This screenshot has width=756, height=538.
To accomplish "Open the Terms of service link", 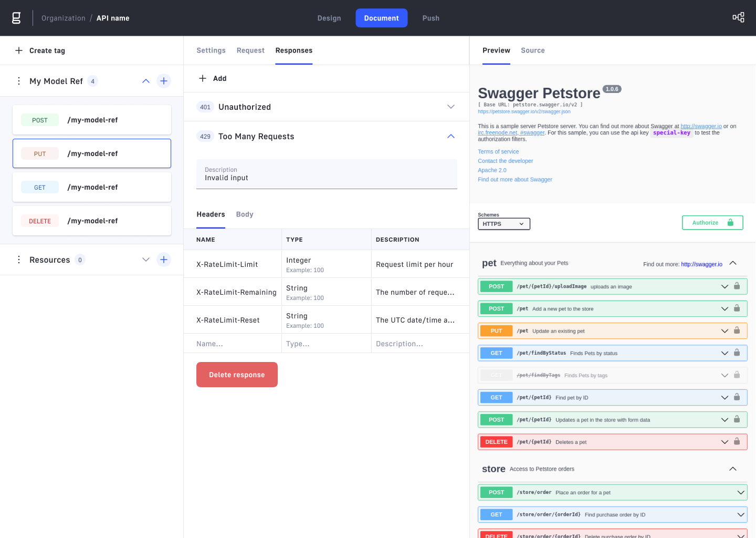I will [x=498, y=151].
